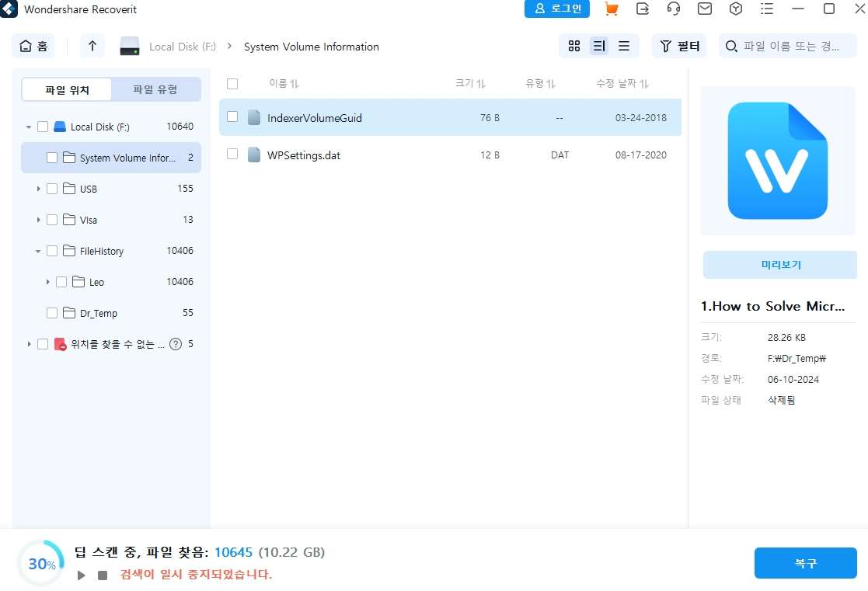Image resolution: width=868 pixels, height=591 pixels.
Task: Click the blue 복구 recover button
Action: 805,563
